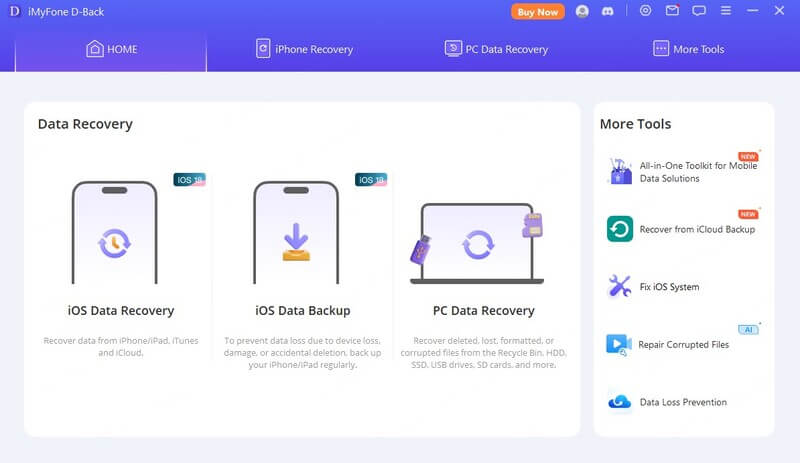Switch to the PC Data Recovery tab

click(496, 50)
